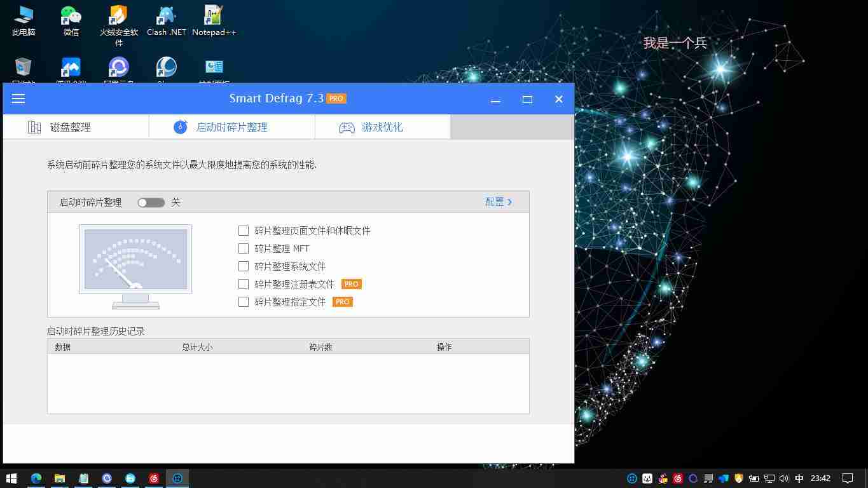Click the 操作 column header
Screen dimensions: 868x488
click(x=444, y=347)
